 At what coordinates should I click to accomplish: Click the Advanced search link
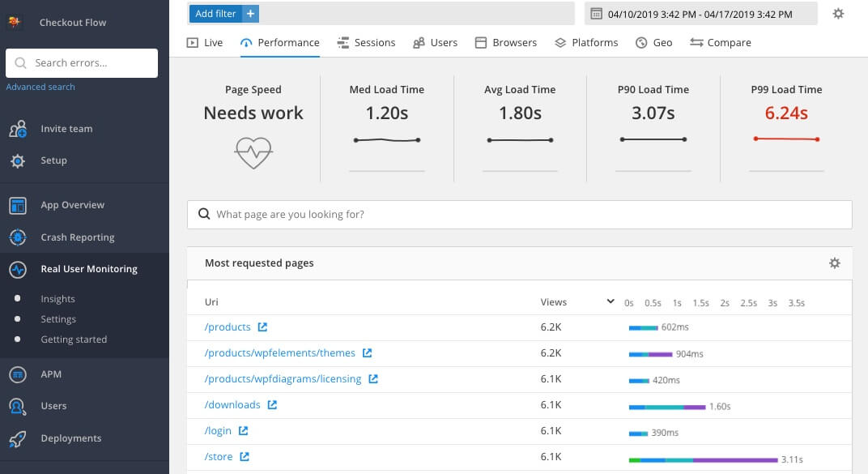[x=40, y=87]
